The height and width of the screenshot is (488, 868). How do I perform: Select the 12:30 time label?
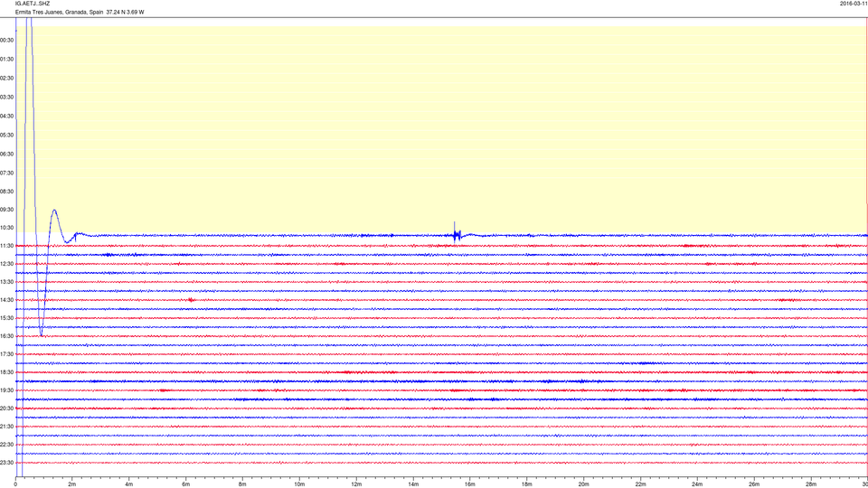point(6,264)
